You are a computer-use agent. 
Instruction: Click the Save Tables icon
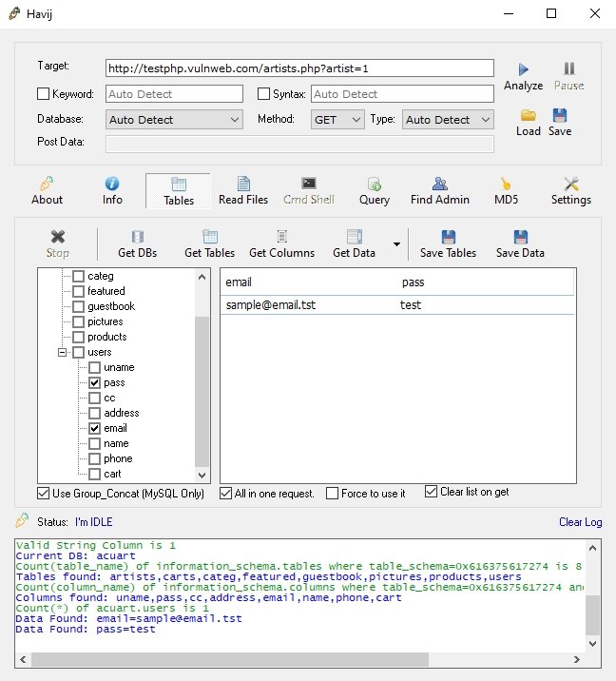pyautogui.click(x=449, y=237)
